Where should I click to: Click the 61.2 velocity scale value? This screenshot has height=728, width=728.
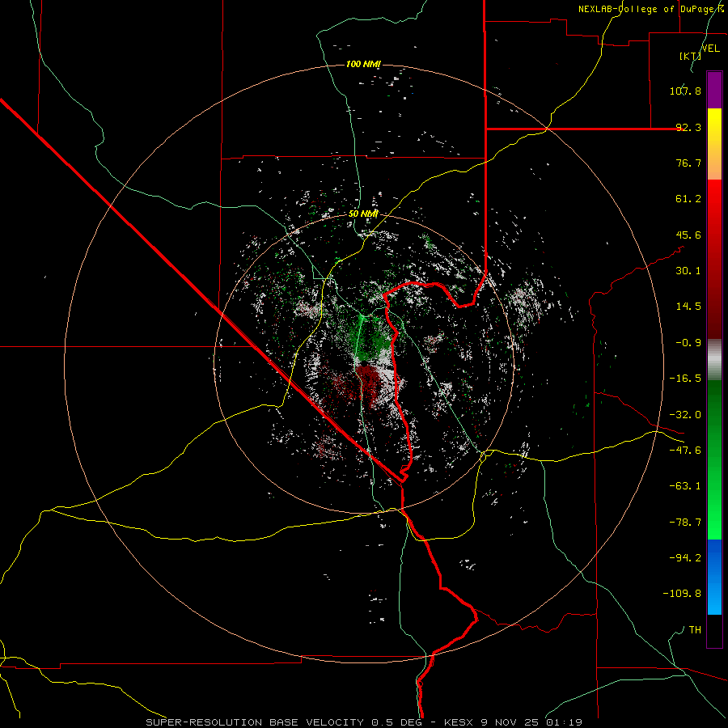[x=688, y=199]
